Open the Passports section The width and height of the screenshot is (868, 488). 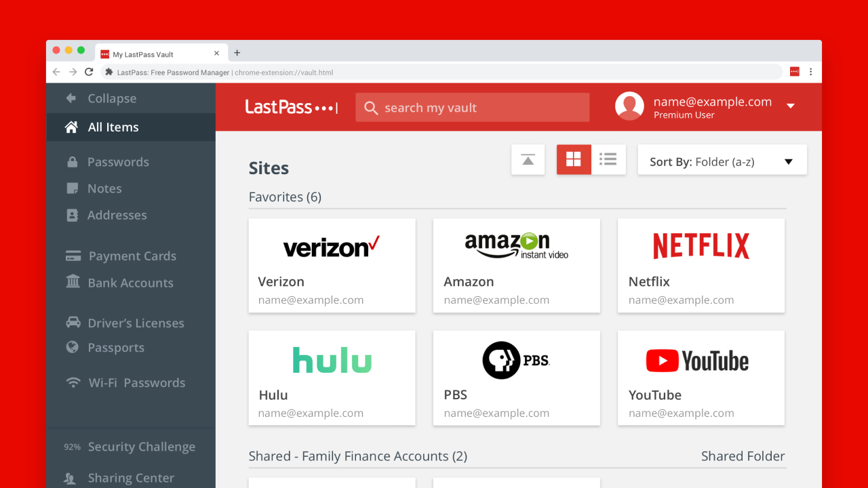pyautogui.click(x=115, y=348)
